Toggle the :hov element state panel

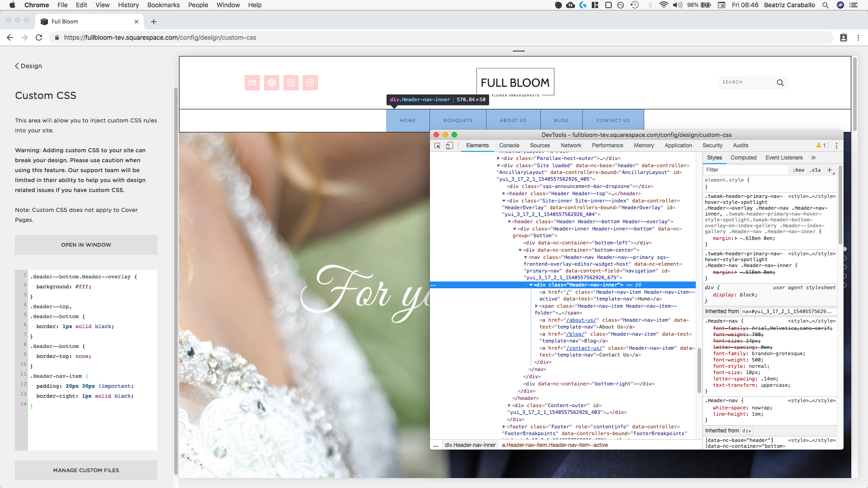pyautogui.click(x=798, y=170)
